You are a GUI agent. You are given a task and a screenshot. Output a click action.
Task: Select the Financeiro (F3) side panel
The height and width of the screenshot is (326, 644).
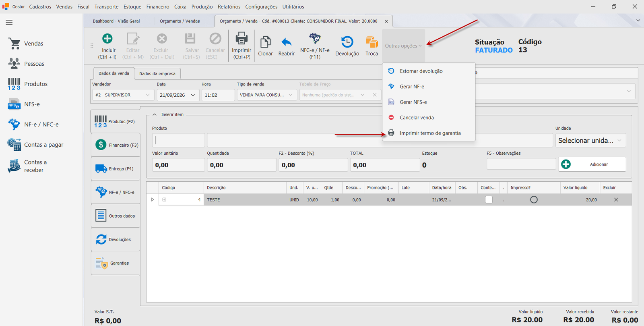[116, 145]
